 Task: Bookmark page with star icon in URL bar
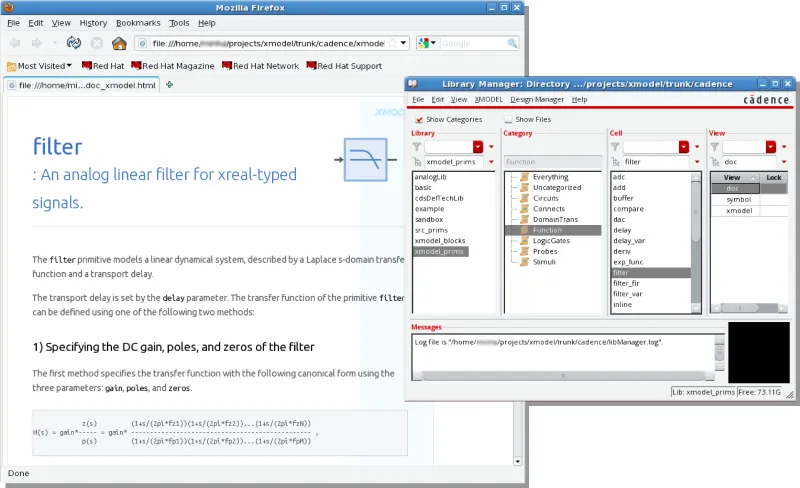(x=392, y=43)
